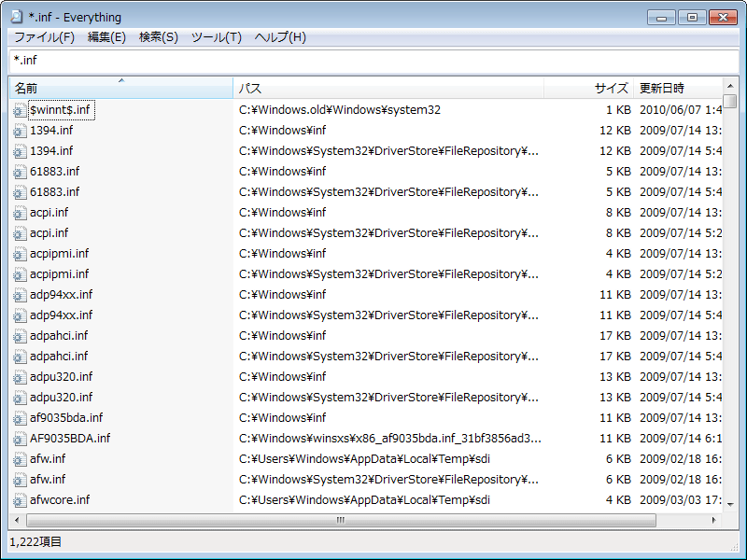Click the vertical scrollbar up arrow
Viewport: 747px width, 560px height.
coord(730,86)
